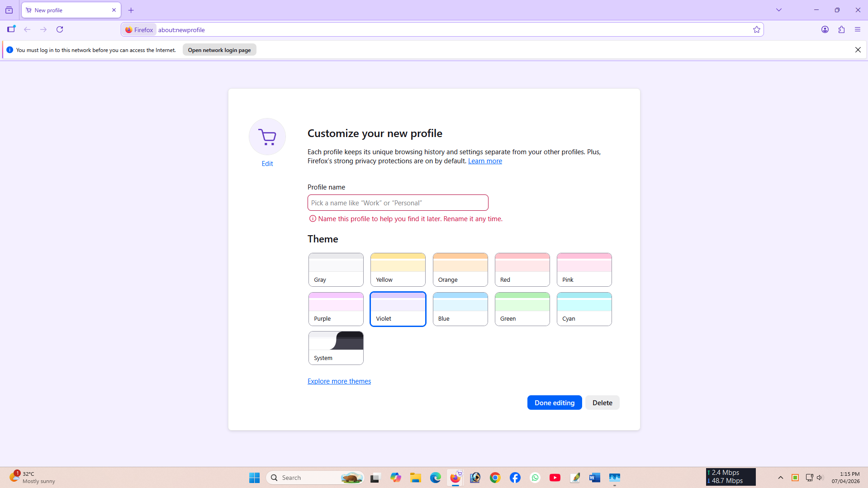868x488 pixels.
Task: Open the Extensions puzzle icon
Action: click(841, 30)
